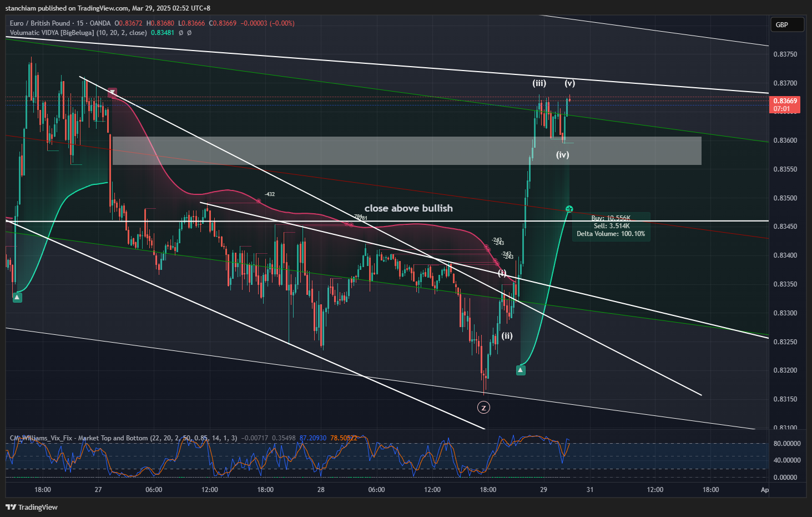Screen dimensions: 812x517
Task: Click the gray shaded rectangle zone
Action: click(x=407, y=150)
